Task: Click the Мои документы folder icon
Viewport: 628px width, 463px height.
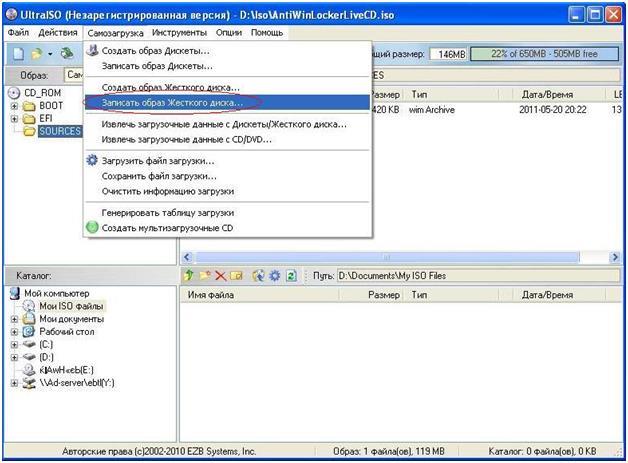Action: 29,319
